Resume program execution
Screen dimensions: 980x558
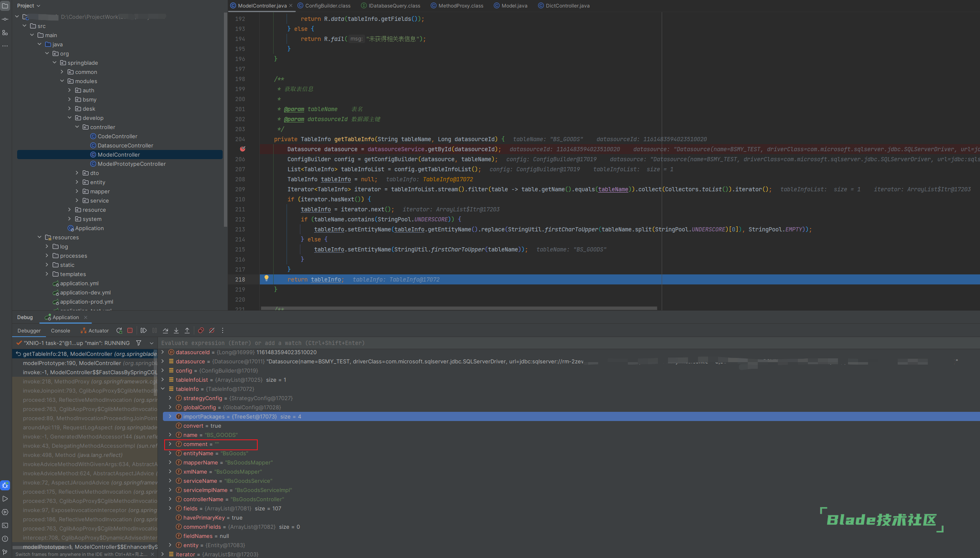tap(144, 330)
